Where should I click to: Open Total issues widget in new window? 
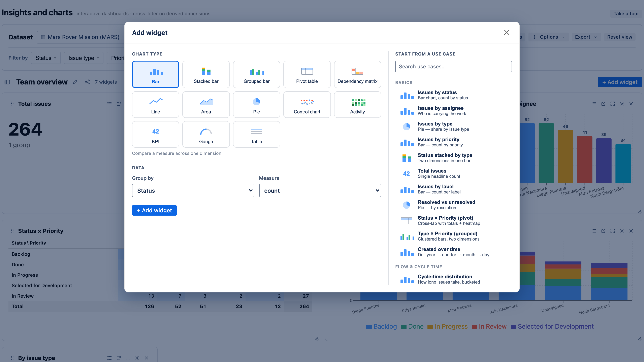[x=119, y=104]
